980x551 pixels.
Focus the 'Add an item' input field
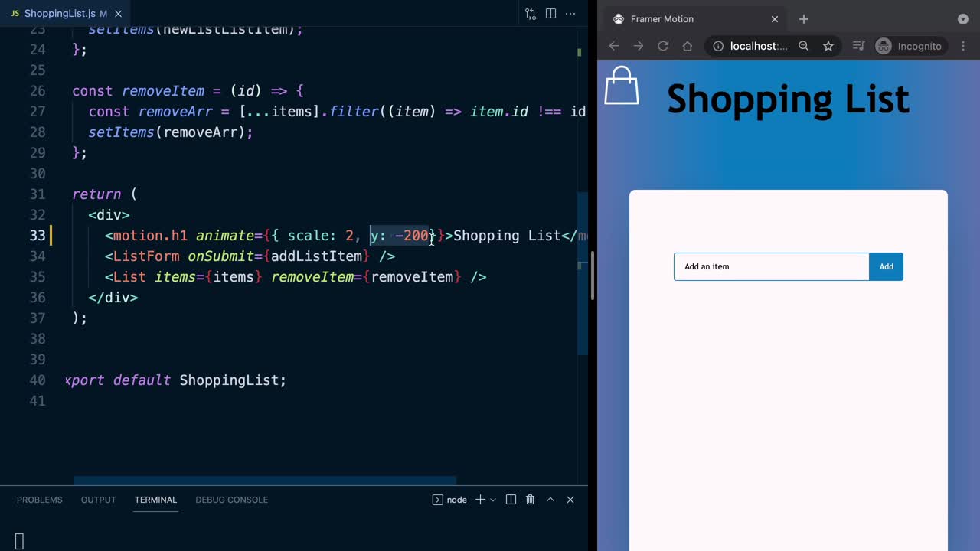pyautogui.click(x=771, y=266)
